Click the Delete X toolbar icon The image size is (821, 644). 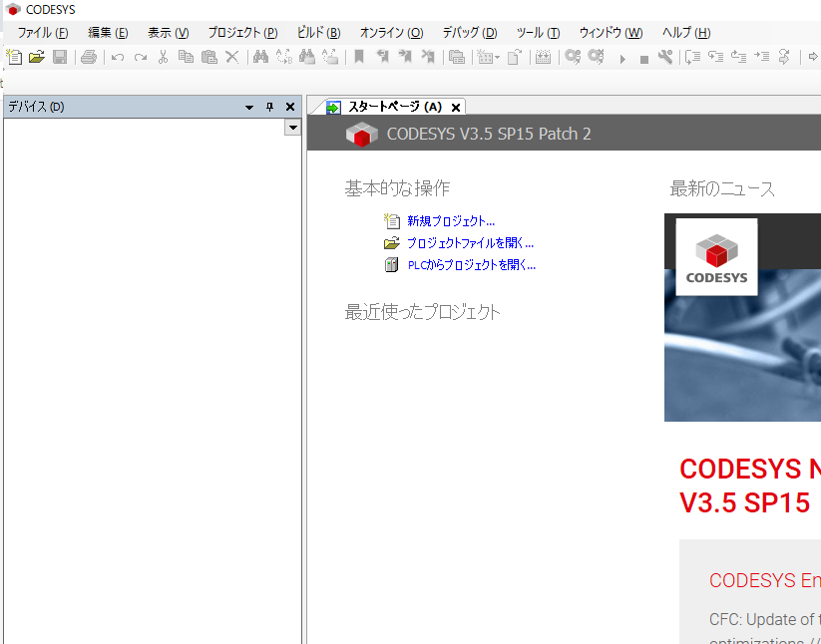[x=232, y=57]
